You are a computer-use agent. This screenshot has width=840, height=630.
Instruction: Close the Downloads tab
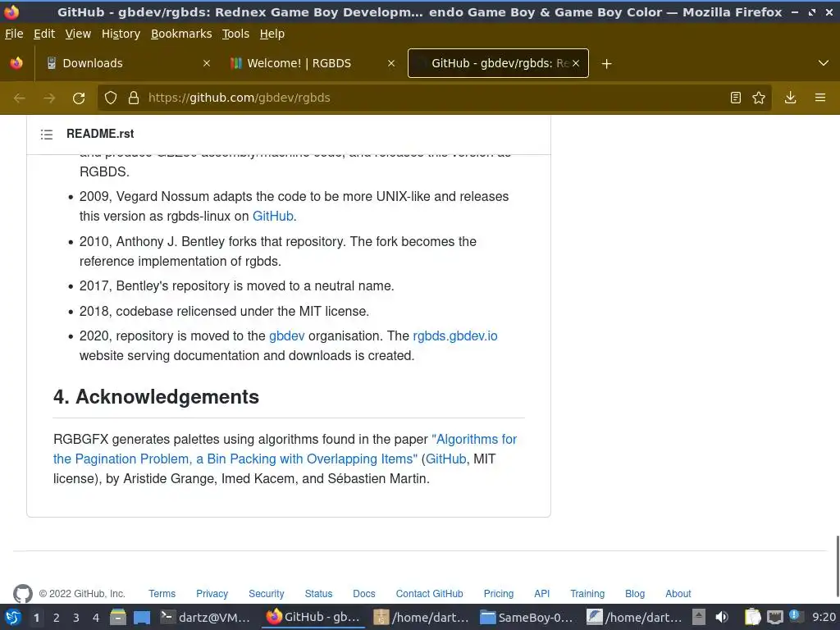207,63
